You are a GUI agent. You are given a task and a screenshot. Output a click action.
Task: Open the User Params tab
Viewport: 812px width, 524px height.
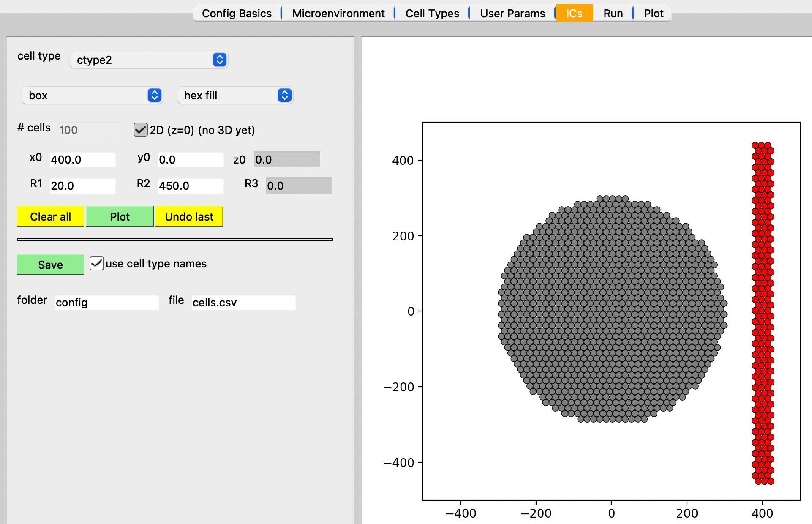512,13
